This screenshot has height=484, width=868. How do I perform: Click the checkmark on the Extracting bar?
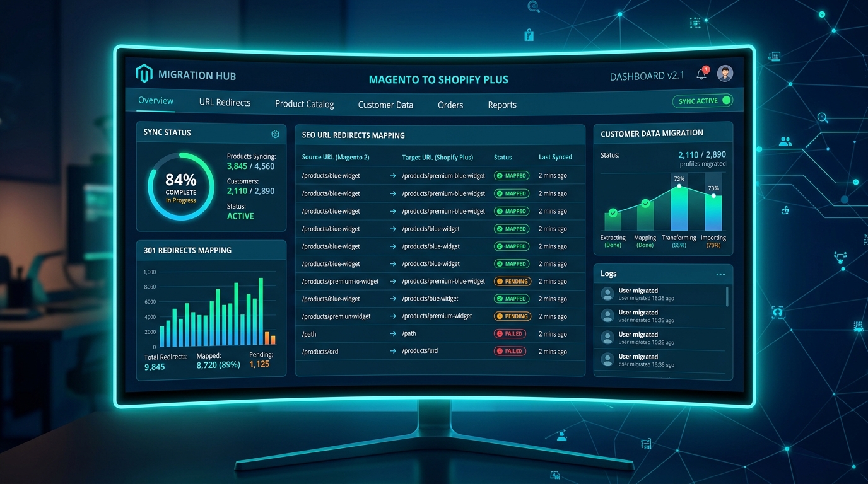coord(613,213)
